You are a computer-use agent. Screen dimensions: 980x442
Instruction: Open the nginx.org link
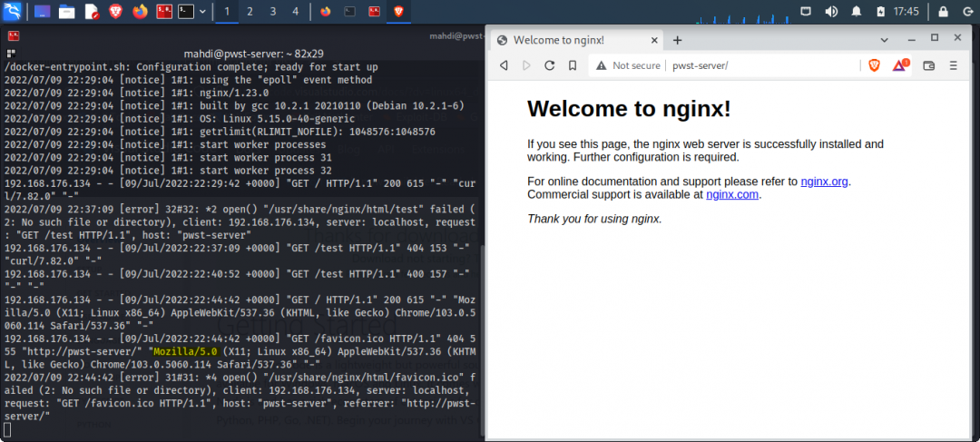[x=824, y=182]
